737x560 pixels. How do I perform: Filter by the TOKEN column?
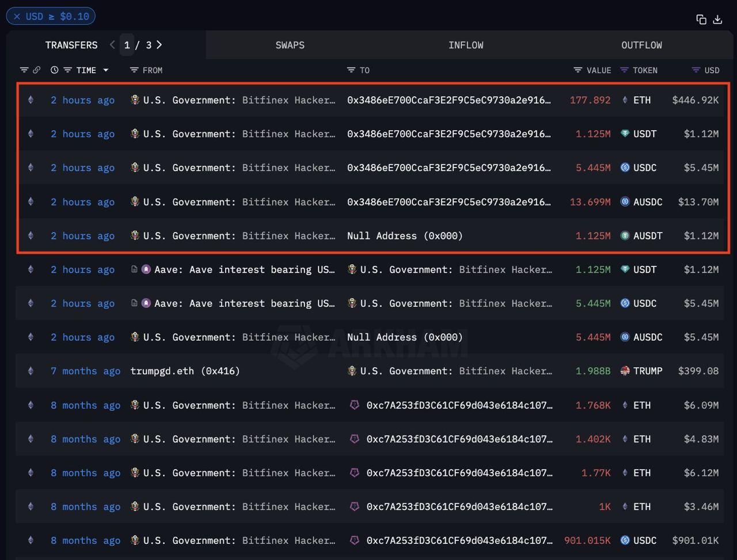coord(624,70)
